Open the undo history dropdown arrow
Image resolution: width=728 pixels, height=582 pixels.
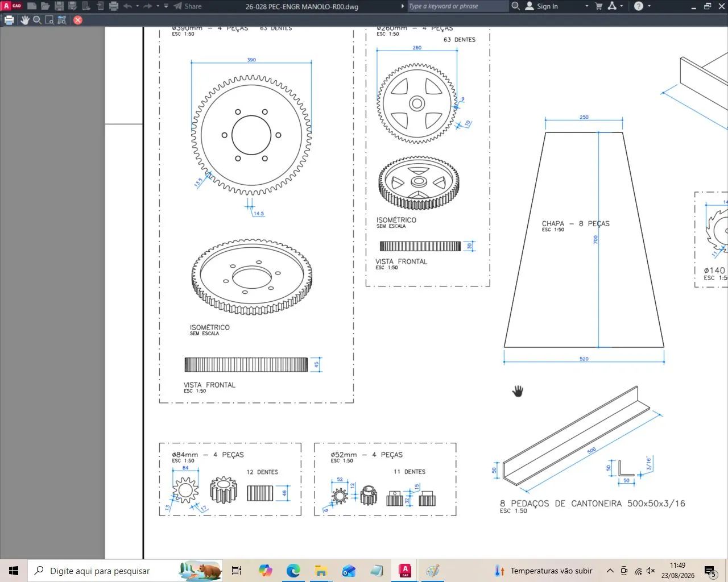coord(138,6)
